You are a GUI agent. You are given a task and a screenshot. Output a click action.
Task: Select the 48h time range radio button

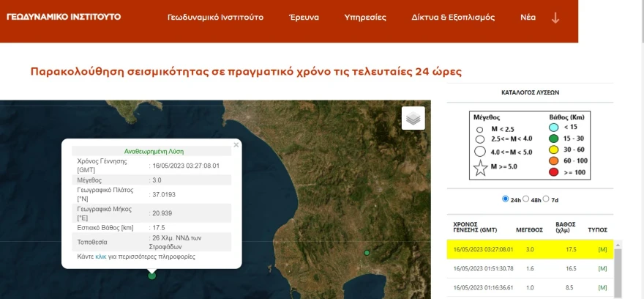pos(526,199)
